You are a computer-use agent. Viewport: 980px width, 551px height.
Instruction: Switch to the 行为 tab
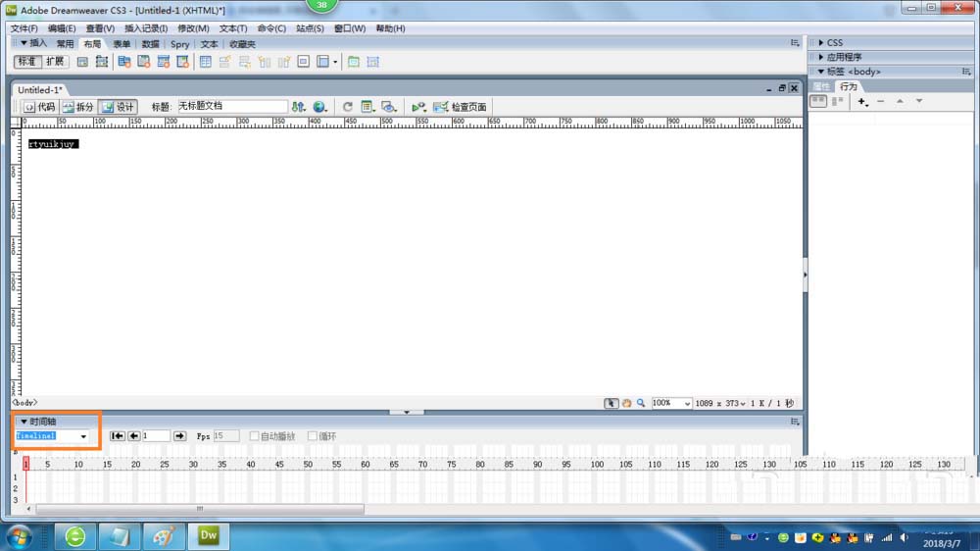[848, 86]
